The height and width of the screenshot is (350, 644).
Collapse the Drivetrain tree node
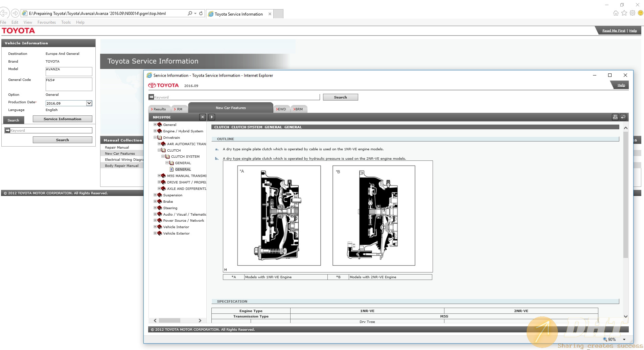[155, 137]
